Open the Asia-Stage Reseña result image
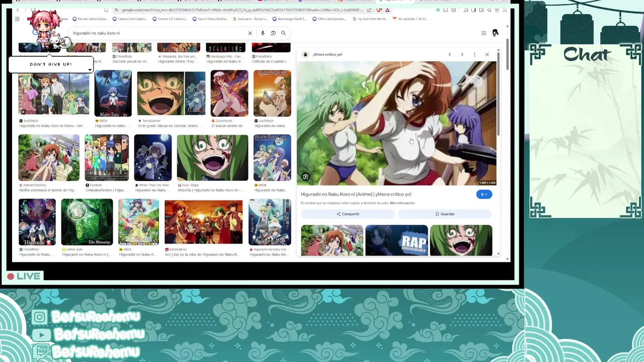This screenshot has width=644, height=362. (x=212, y=158)
